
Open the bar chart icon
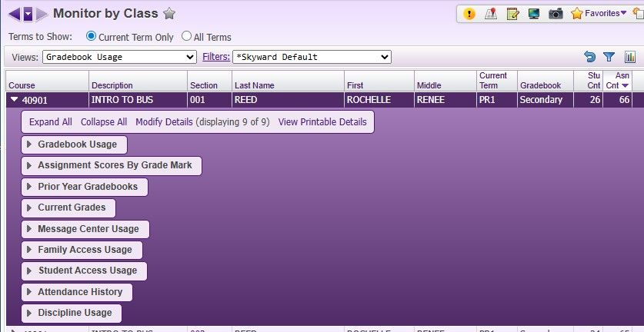630,57
